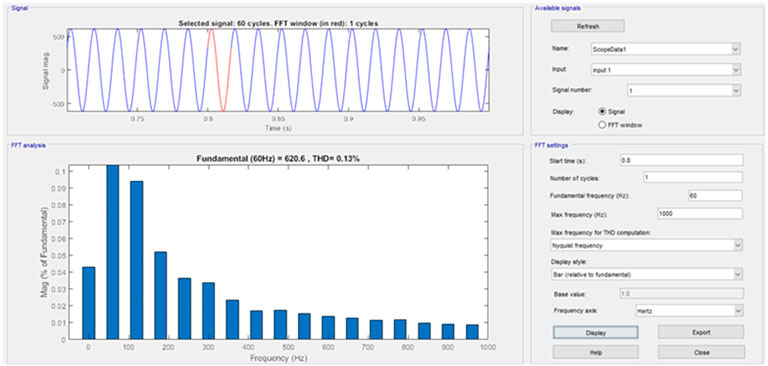
Task: Click the red FFT window cycle in signal plot
Action: tap(219, 70)
